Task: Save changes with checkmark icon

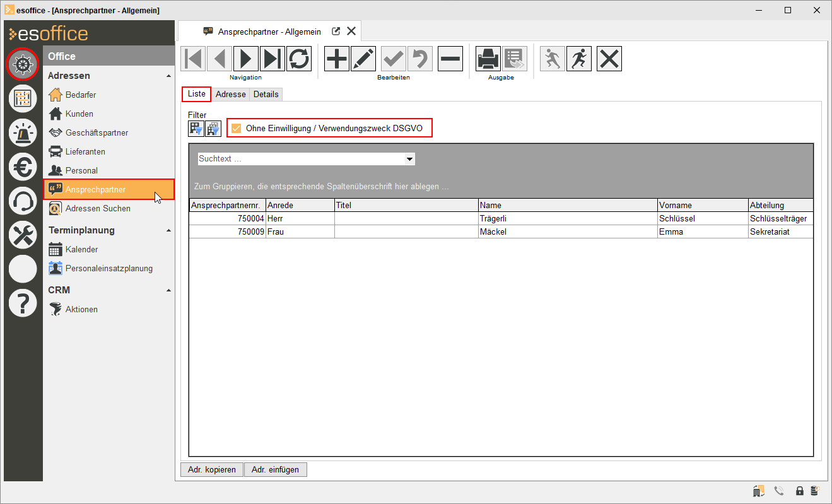Action: tap(394, 59)
